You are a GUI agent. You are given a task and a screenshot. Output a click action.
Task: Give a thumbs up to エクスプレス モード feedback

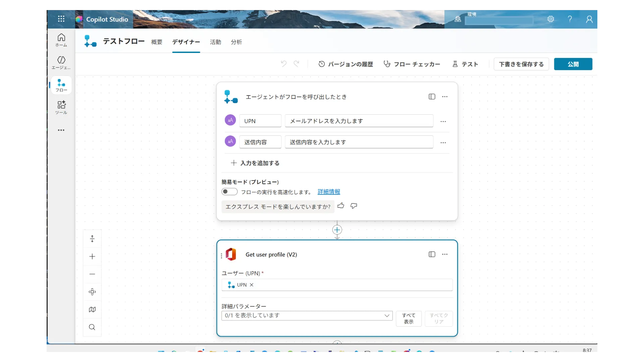pyautogui.click(x=341, y=206)
